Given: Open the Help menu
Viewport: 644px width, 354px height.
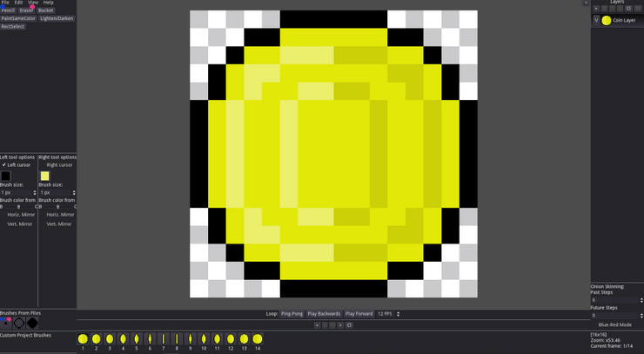Looking at the screenshot, I should tap(48, 3).
